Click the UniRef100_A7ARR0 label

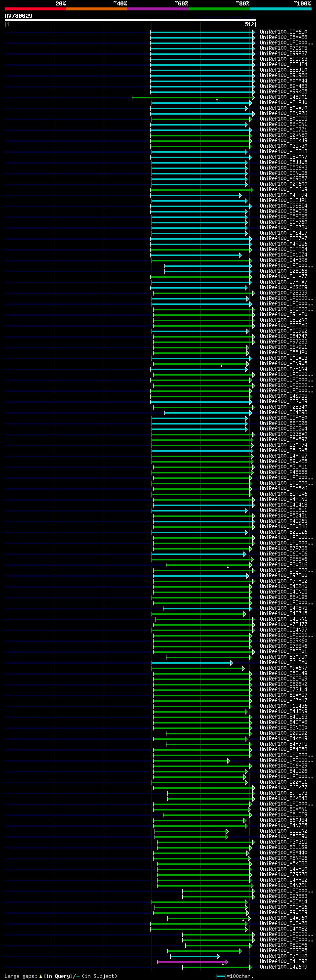pos(283,956)
